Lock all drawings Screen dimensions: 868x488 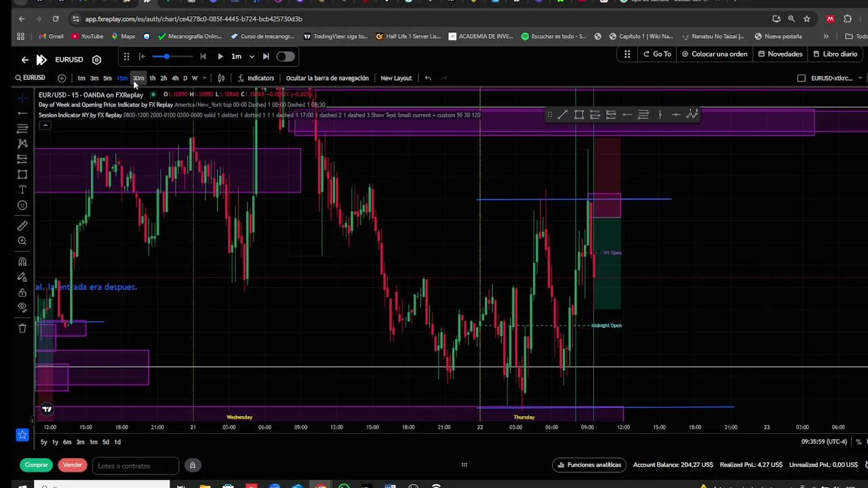tap(22, 292)
